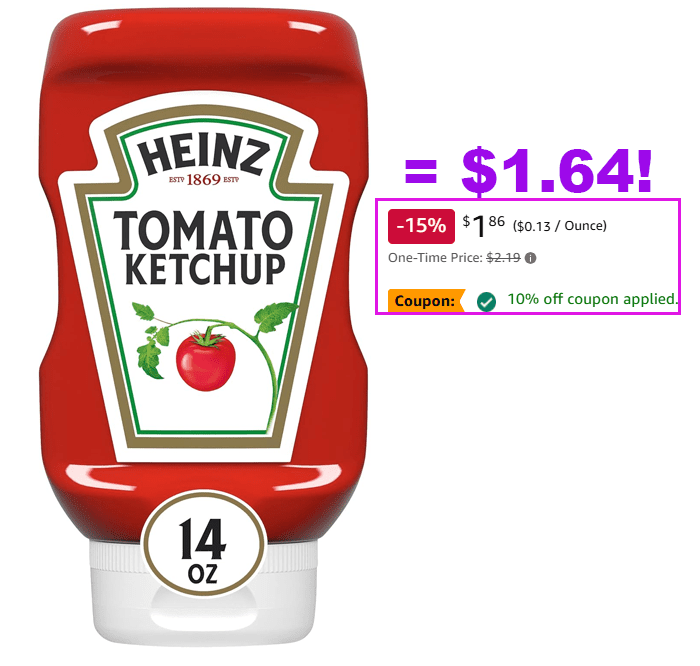
Task: Click the TOMATO KETCHUP label text
Action: [204, 248]
